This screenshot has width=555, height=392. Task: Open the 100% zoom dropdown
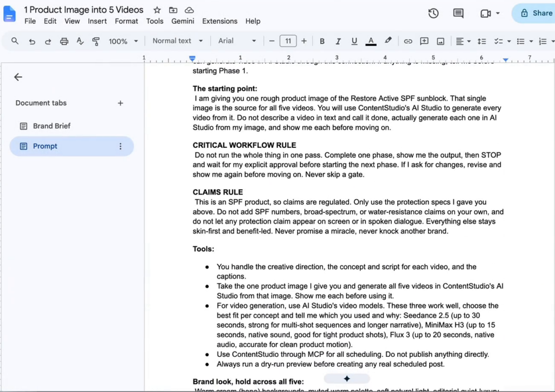point(123,41)
